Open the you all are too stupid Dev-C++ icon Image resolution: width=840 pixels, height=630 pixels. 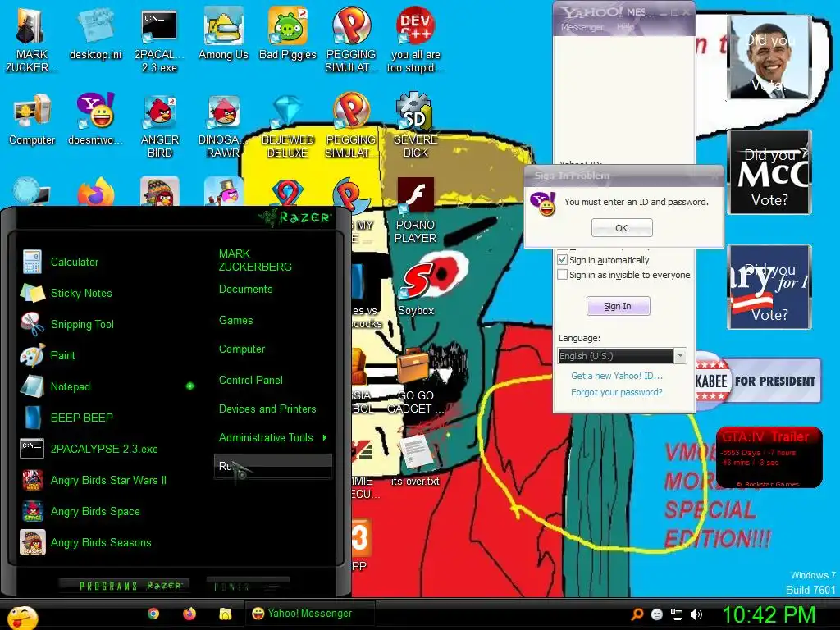416,40
